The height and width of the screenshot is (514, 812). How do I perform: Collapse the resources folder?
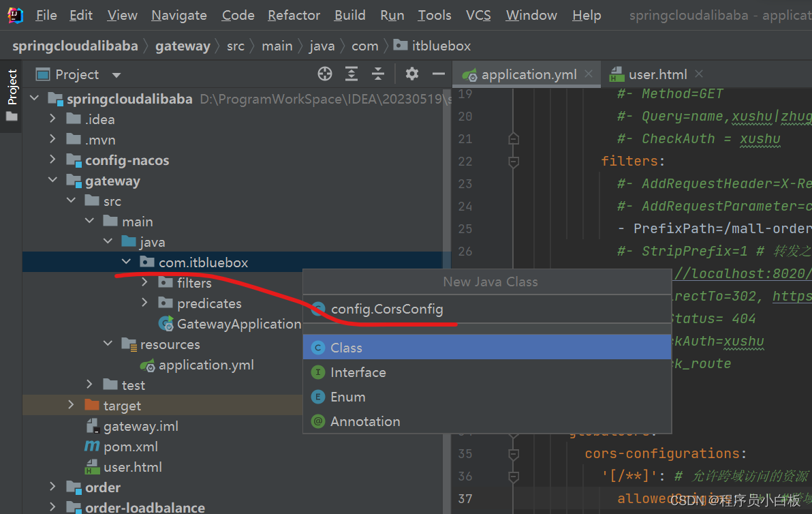coord(108,343)
